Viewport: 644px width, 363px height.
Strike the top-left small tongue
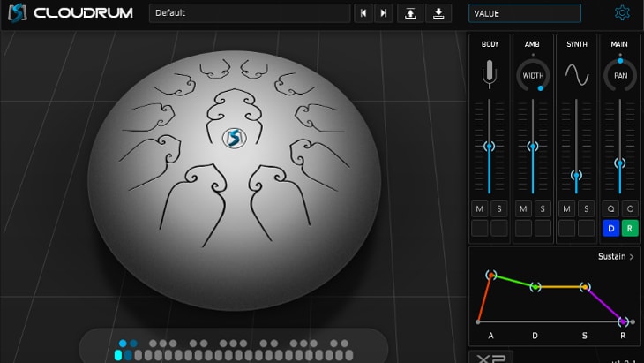pos(214,69)
